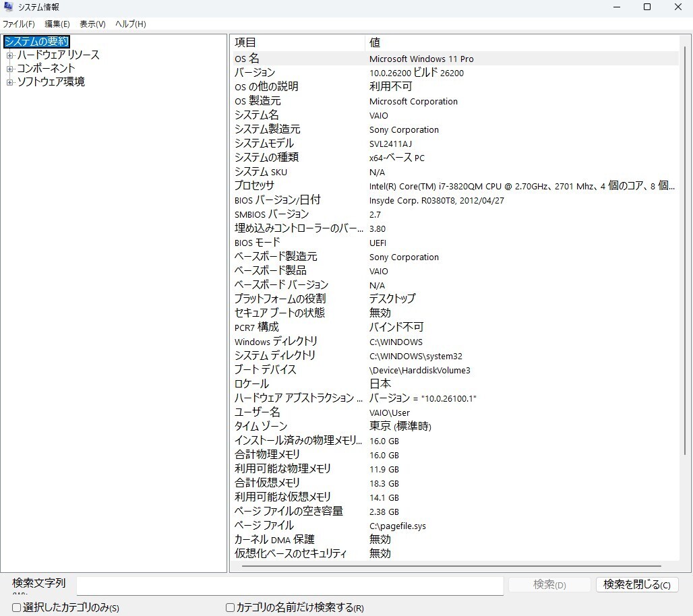Click the SVL2411AJ value
693x616 pixels.
click(390, 144)
